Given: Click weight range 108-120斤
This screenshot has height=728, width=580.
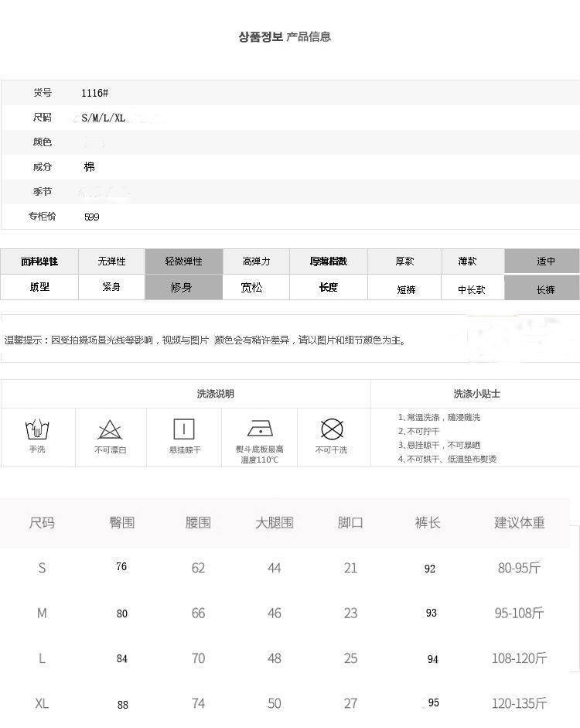Looking at the screenshot, I should pos(519,658).
